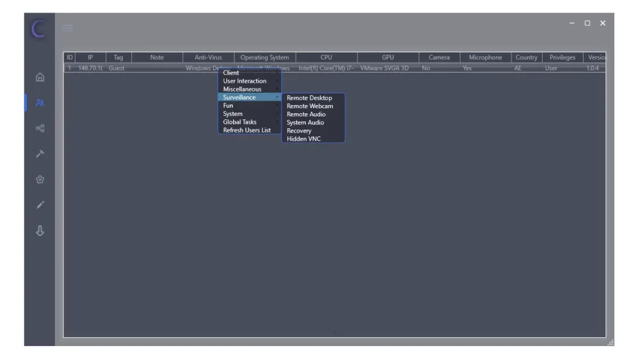Click Refresh Users List
The image size is (638, 364).
[x=247, y=130]
